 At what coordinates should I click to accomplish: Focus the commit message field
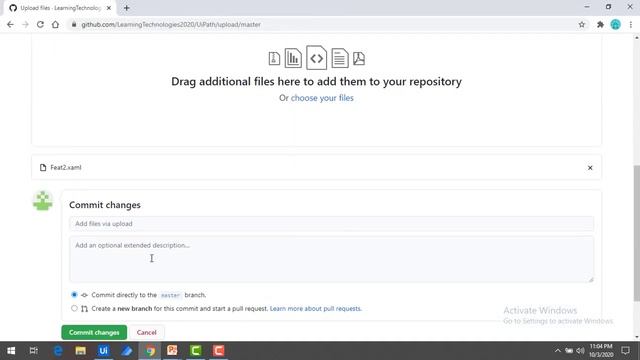[331, 224]
